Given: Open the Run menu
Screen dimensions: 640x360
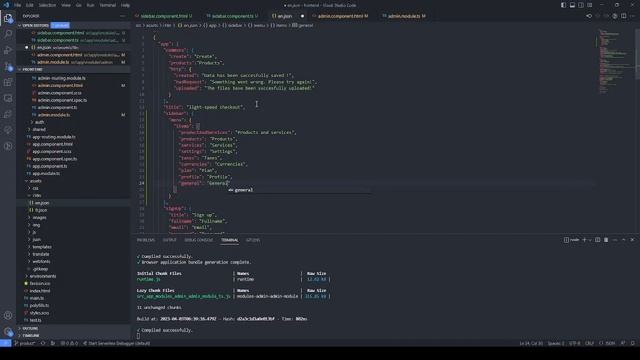Looking at the screenshot, I should [90, 5].
